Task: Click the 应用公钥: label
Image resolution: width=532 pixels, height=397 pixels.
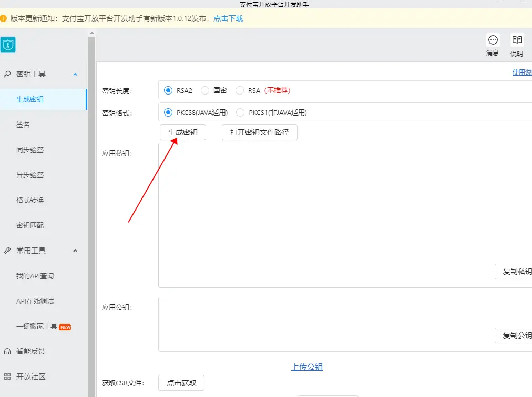Action: tap(117, 307)
